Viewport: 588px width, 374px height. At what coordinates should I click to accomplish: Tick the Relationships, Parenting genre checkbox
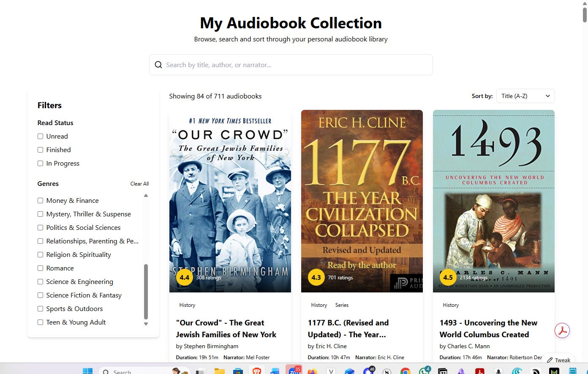40,241
